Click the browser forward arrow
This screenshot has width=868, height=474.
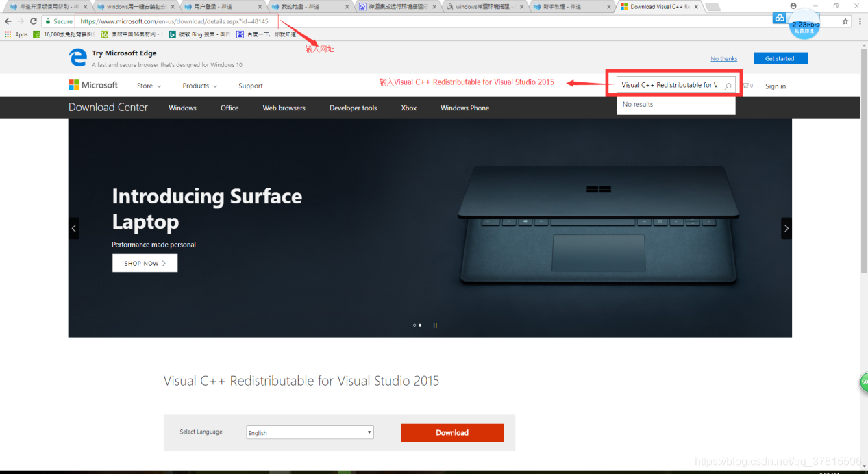point(21,21)
